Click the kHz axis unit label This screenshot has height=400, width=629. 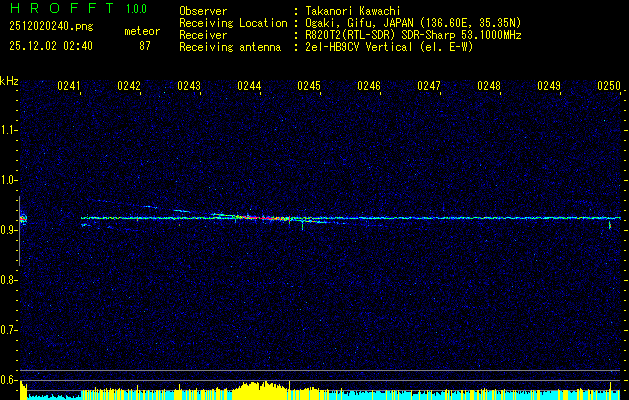coord(9,81)
